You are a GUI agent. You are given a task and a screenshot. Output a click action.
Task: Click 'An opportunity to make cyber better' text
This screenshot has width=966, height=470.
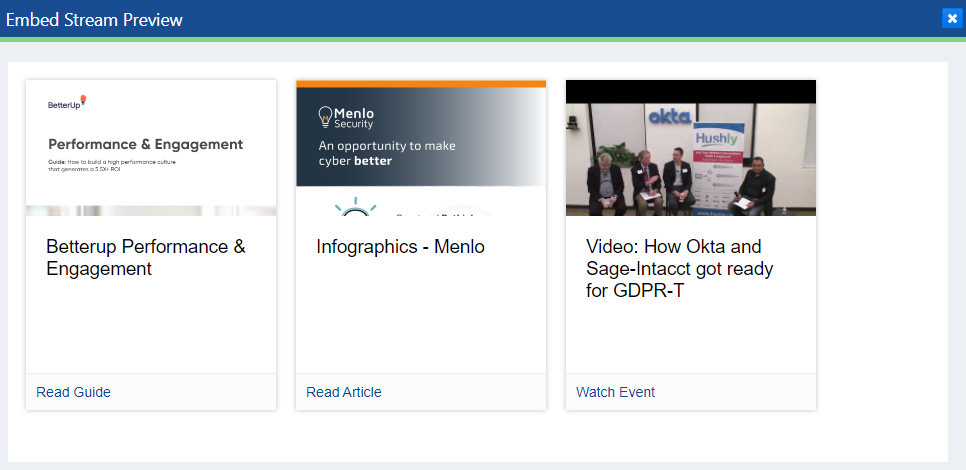(x=387, y=153)
